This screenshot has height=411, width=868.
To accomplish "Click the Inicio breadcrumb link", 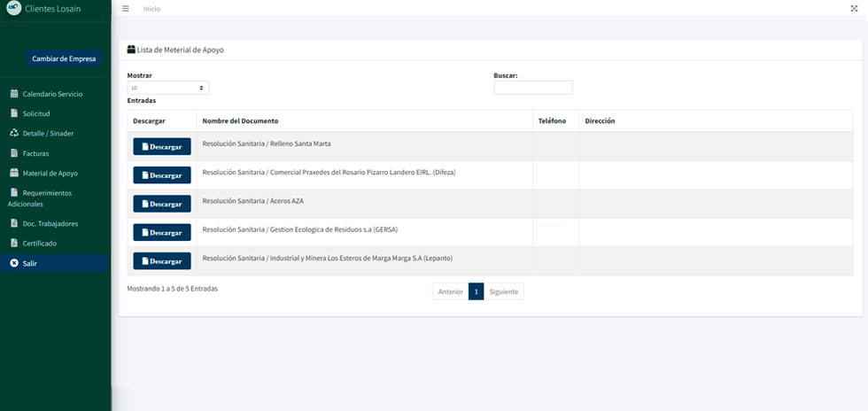I will (x=152, y=9).
